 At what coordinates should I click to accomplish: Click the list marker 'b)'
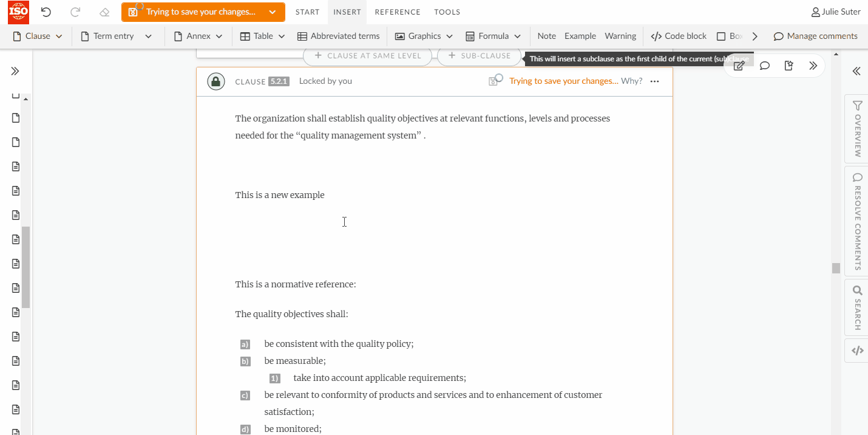coord(245,361)
